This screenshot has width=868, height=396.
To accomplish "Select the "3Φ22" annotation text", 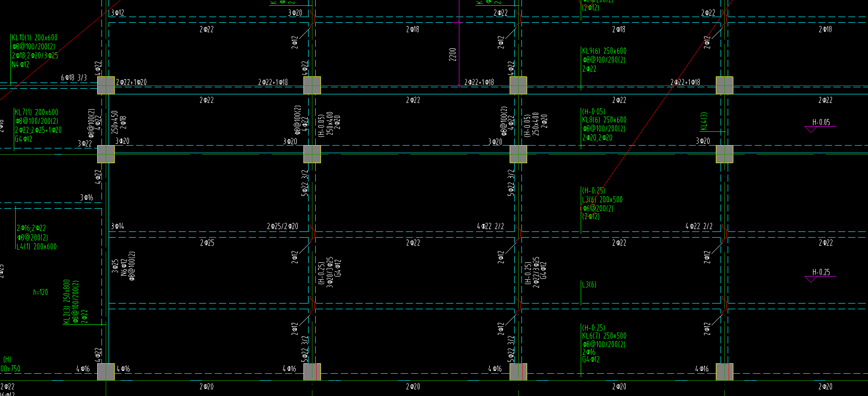I will click(x=85, y=143).
